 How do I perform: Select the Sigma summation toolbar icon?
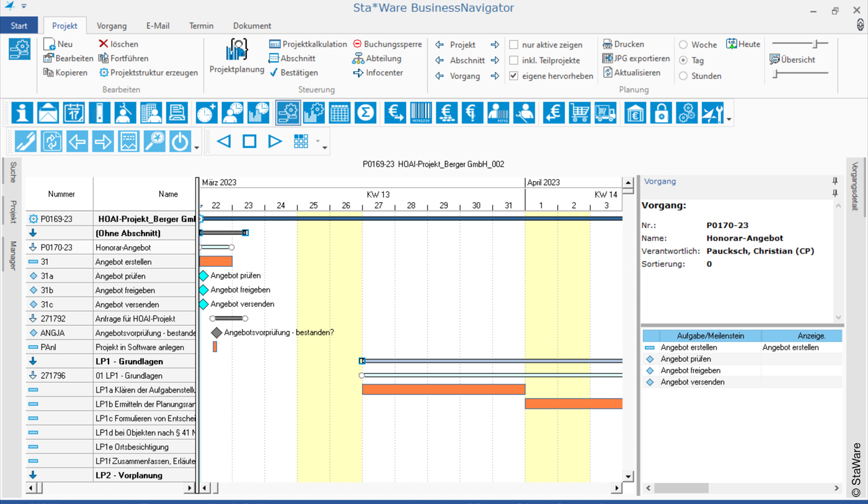(366, 112)
